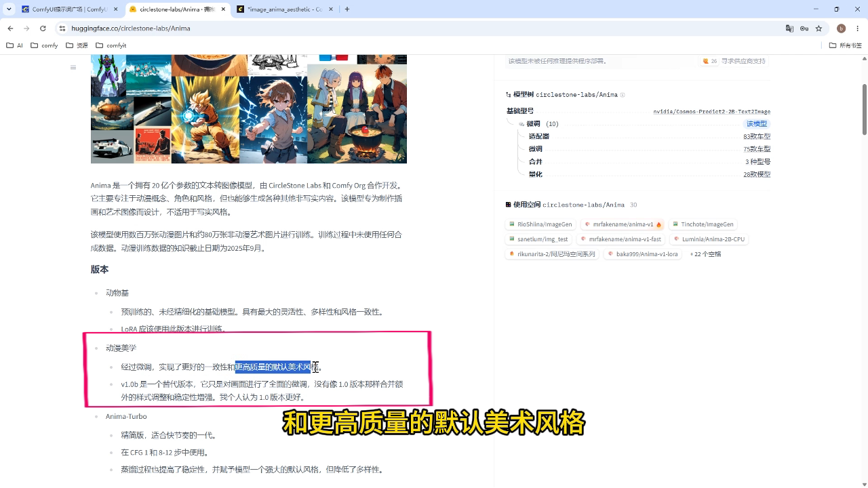Close the ComfyUI tab

(x=115, y=9)
